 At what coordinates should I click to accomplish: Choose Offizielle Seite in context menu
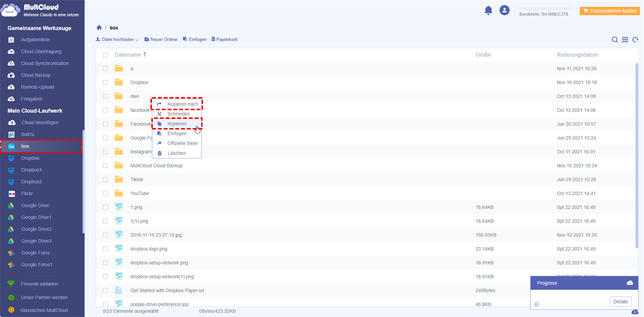coord(176,144)
